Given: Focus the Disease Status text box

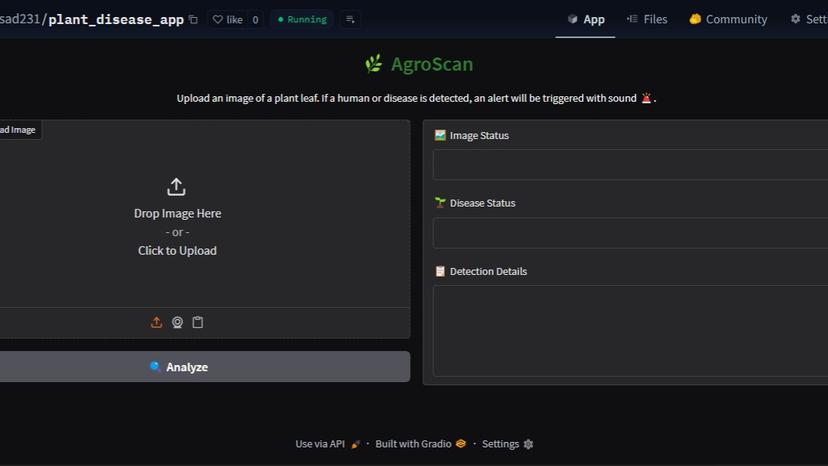Looking at the screenshot, I should tap(630, 233).
